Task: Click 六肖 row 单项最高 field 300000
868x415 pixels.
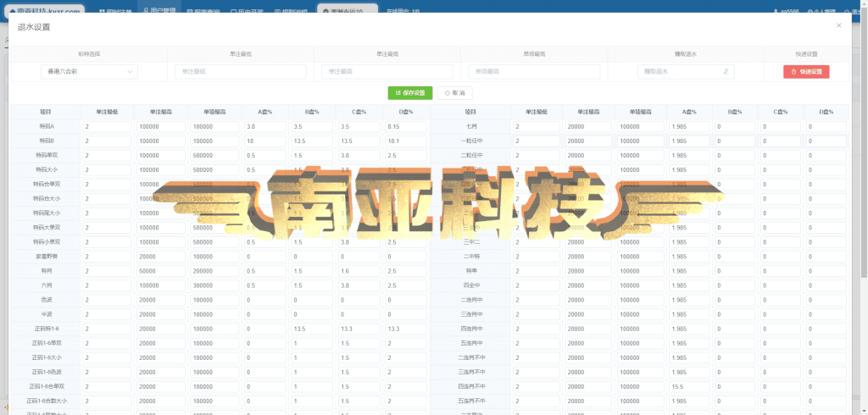Action: tap(214, 285)
